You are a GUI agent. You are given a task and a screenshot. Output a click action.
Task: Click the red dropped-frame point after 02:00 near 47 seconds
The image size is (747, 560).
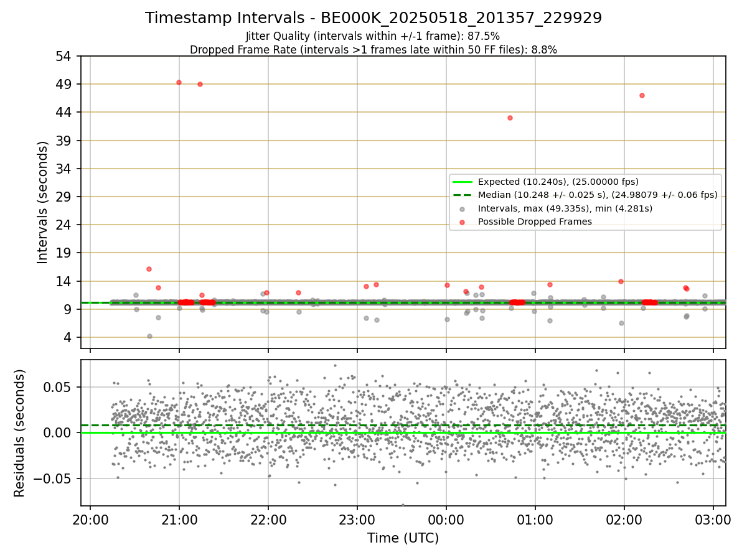click(642, 95)
